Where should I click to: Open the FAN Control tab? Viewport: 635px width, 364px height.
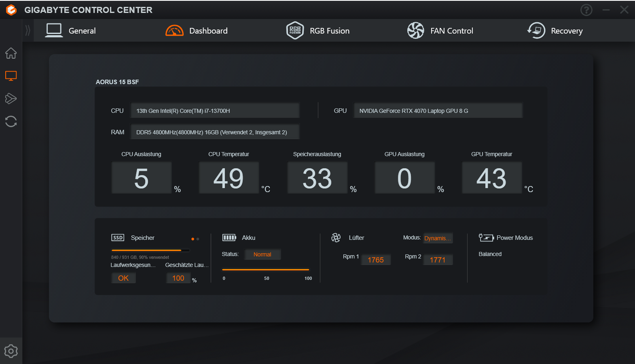point(452,31)
